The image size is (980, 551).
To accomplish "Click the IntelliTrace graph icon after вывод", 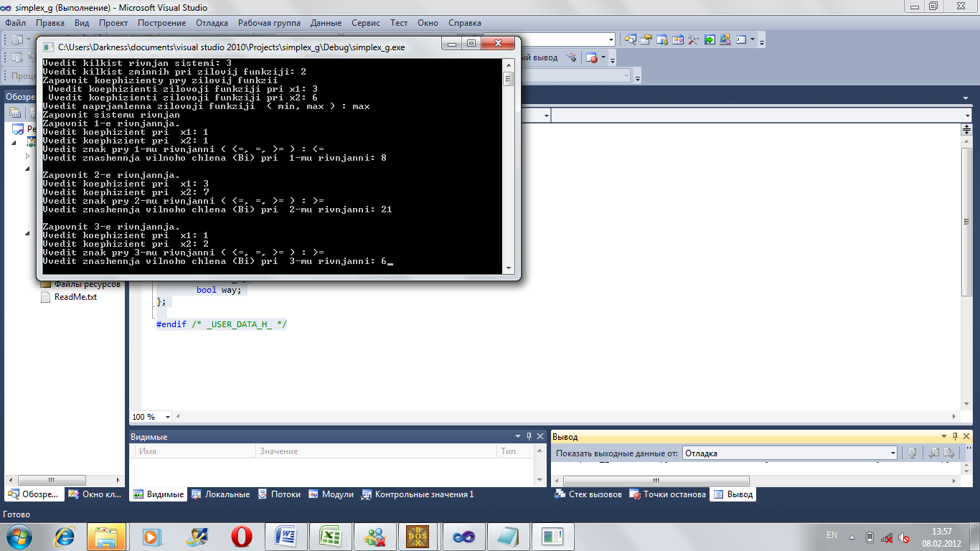I will coord(571,57).
